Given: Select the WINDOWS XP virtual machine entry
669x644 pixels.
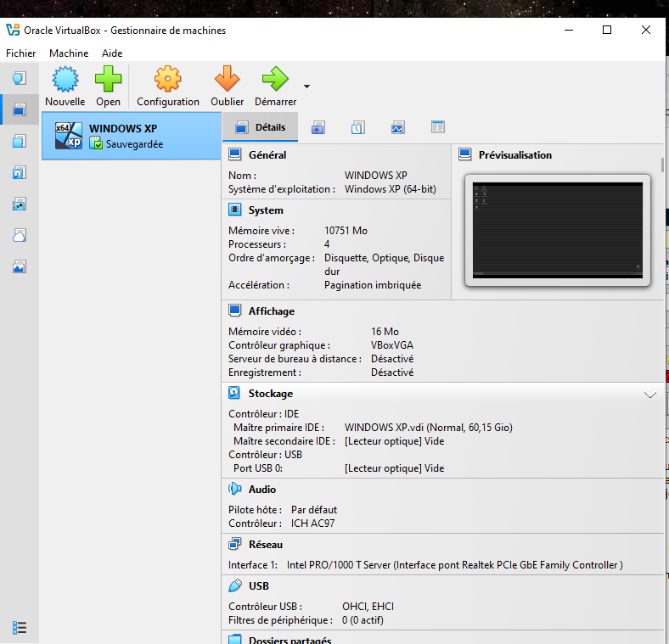Looking at the screenshot, I should [x=132, y=136].
